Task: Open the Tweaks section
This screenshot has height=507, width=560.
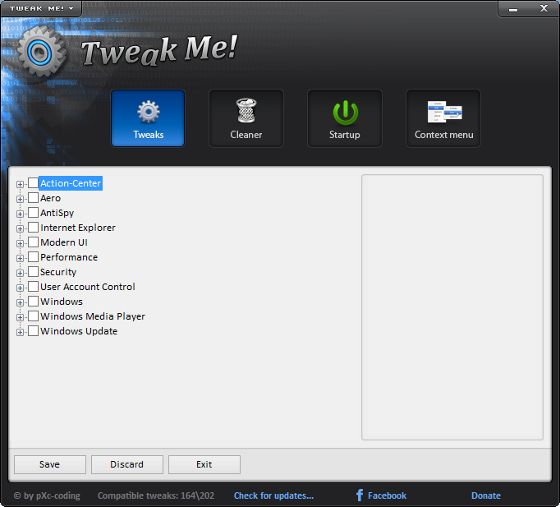Action: [x=148, y=118]
